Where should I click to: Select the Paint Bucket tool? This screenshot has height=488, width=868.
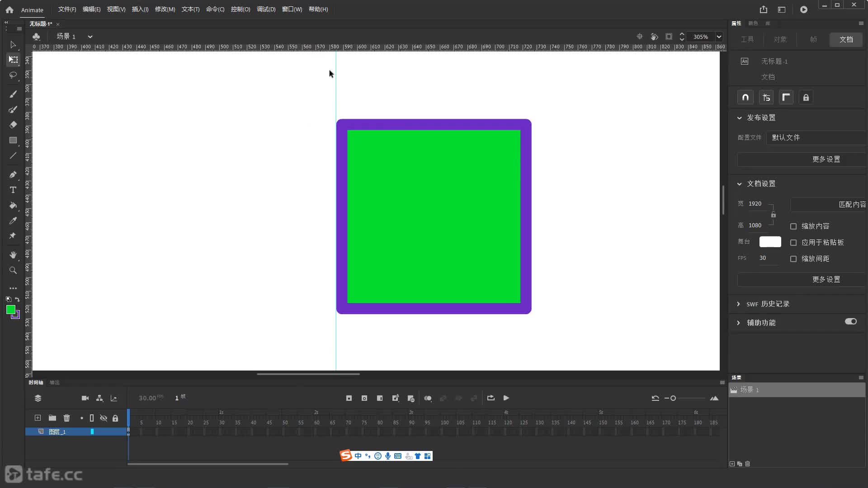13,205
